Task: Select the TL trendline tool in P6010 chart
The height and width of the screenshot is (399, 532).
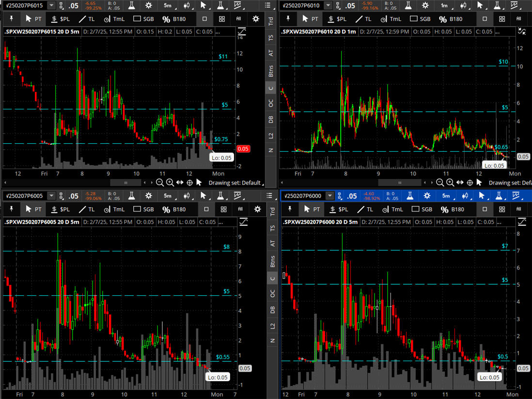Action: [363, 19]
